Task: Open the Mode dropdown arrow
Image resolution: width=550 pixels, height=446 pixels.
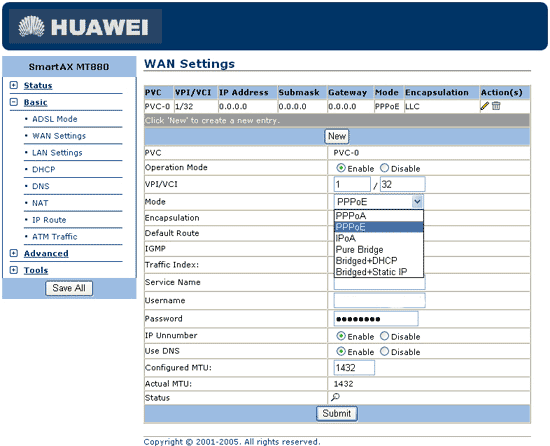Action: point(417,202)
